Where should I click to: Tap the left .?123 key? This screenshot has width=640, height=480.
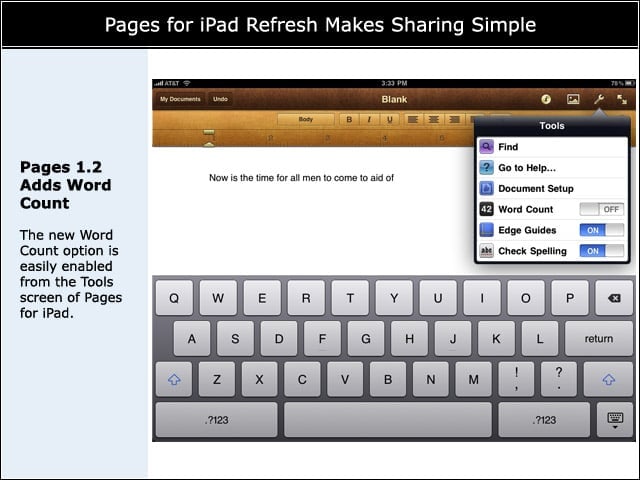[216, 420]
